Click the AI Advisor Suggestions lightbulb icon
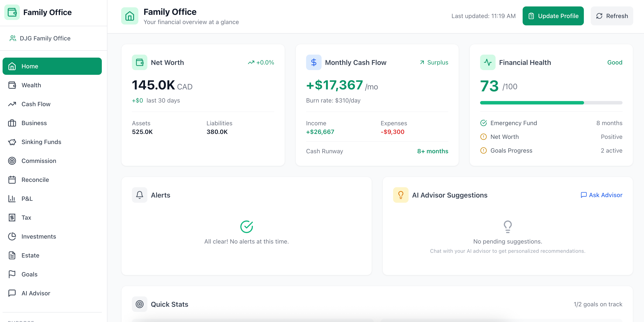The height and width of the screenshot is (322, 644). (400, 195)
